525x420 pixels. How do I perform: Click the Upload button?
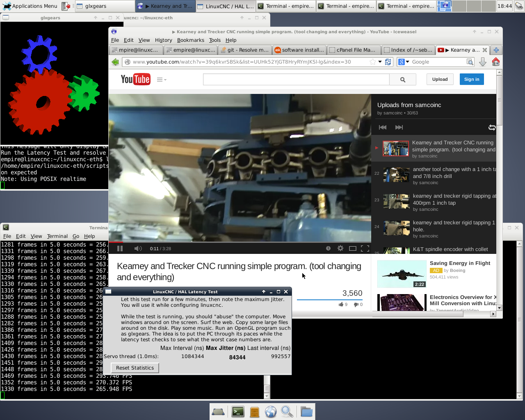440,80
